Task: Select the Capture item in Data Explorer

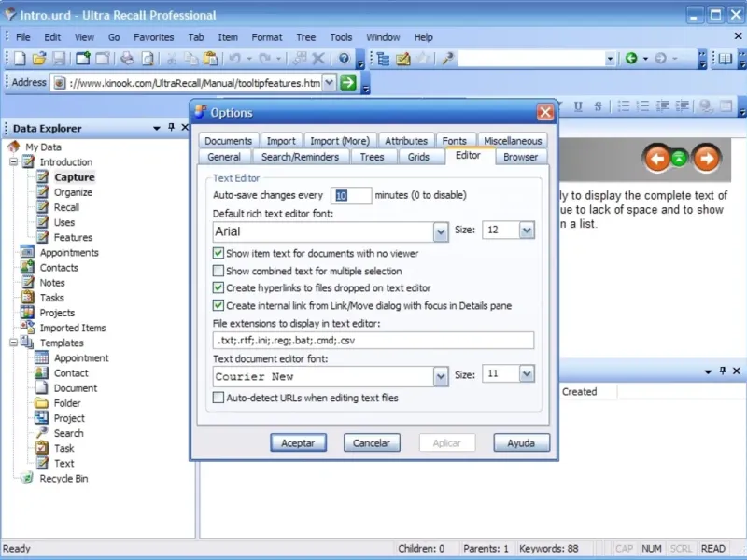Action: (75, 177)
